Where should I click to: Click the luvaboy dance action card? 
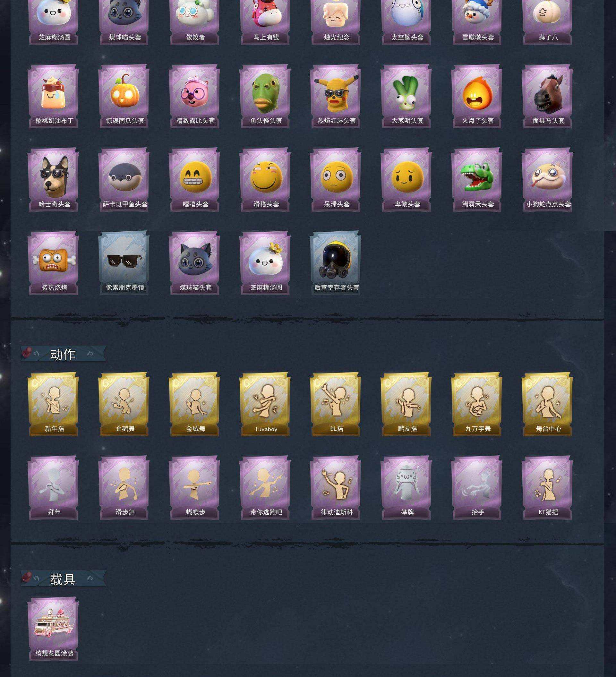click(x=265, y=404)
